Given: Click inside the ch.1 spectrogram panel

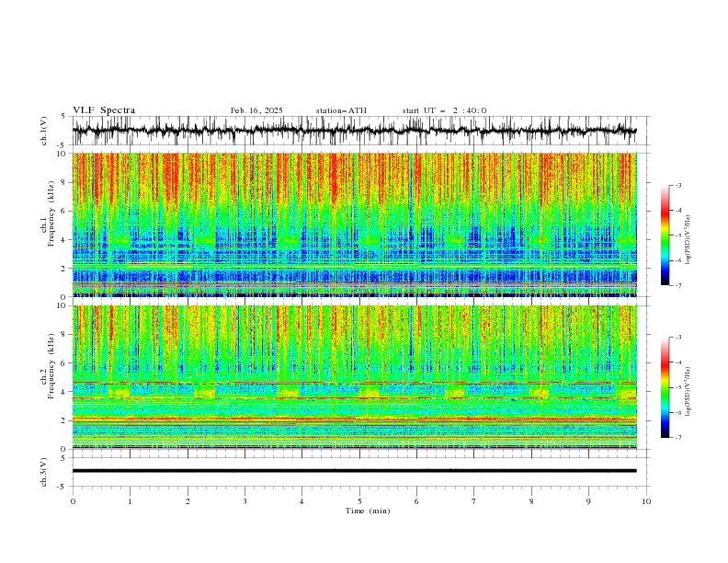Looking at the screenshot, I should point(354,224).
